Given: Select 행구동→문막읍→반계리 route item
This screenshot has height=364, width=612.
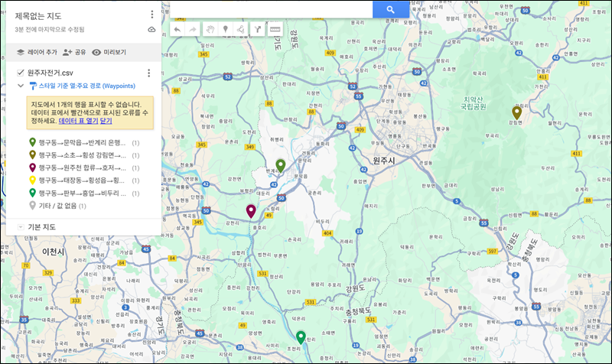Looking at the screenshot, I should tap(84, 143).
